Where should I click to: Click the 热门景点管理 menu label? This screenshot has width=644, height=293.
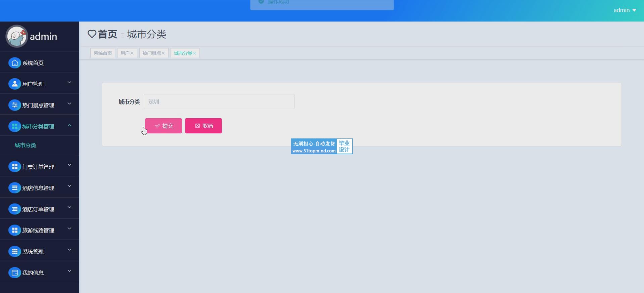click(38, 105)
